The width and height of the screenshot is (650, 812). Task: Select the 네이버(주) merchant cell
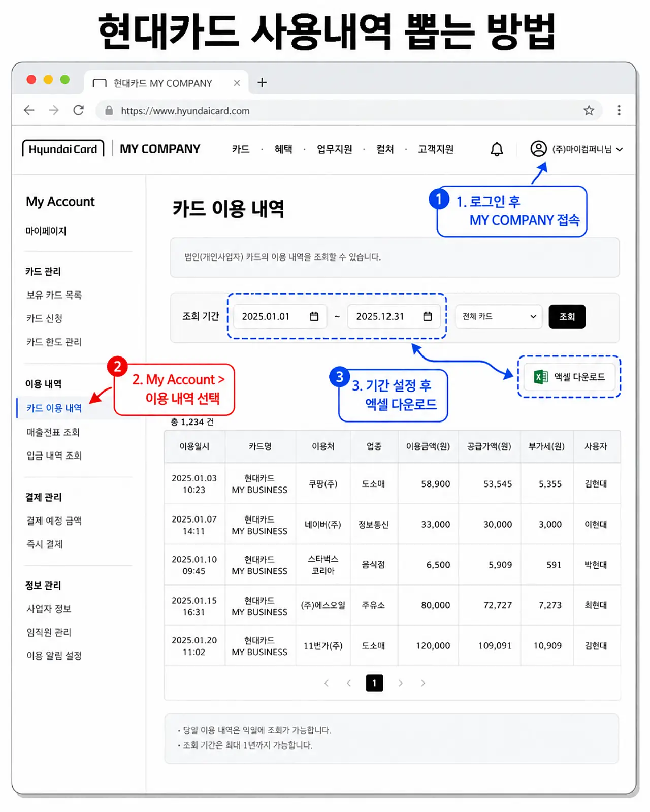[323, 525]
